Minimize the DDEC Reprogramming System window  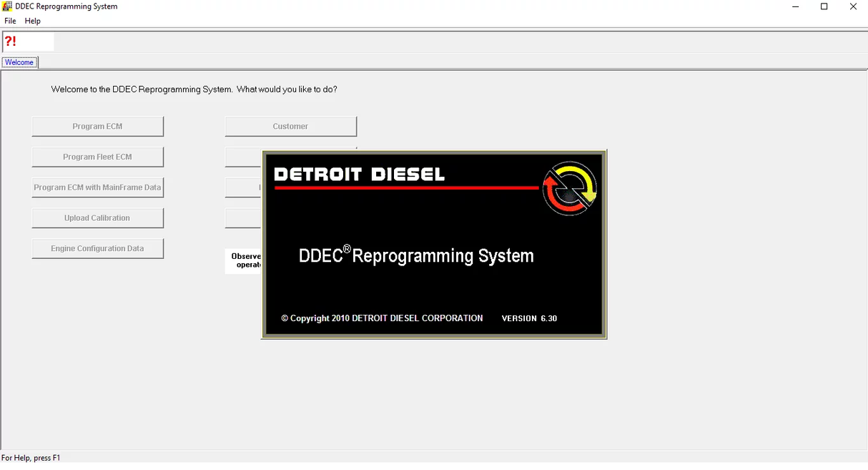796,6
